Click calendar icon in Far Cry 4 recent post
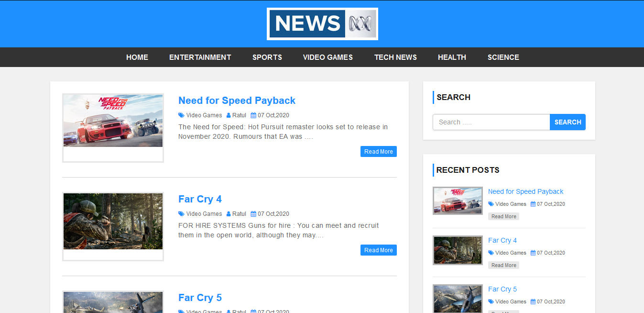 click(x=533, y=253)
